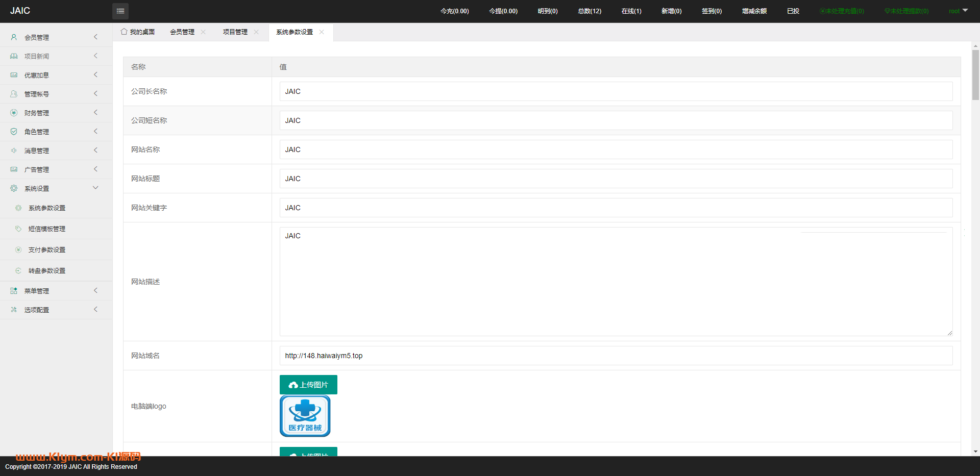The height and width of the screenshot is (476, 980).
Task: Click the 未处理提款 diamond icon in header
Action: click(887, 11)
